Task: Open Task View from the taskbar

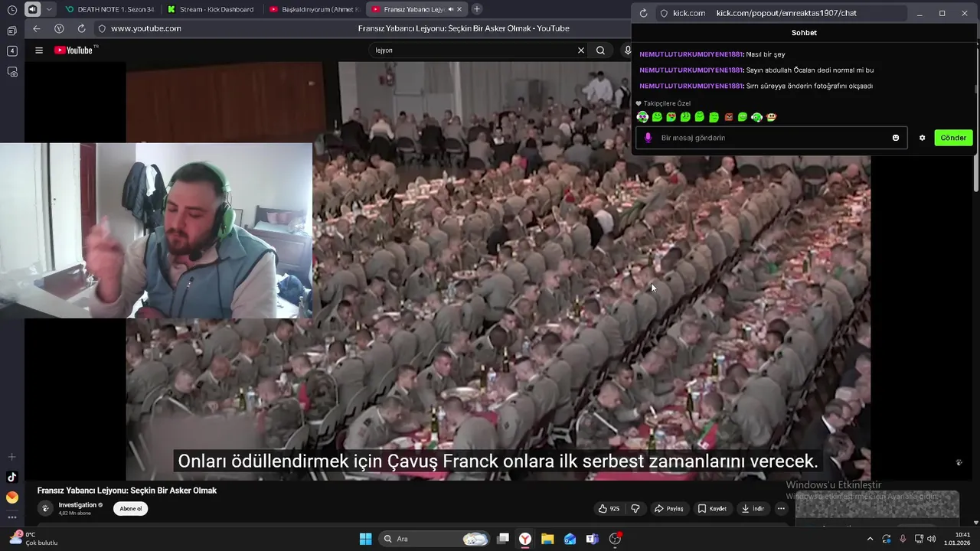Action: (x=503, y=539)
